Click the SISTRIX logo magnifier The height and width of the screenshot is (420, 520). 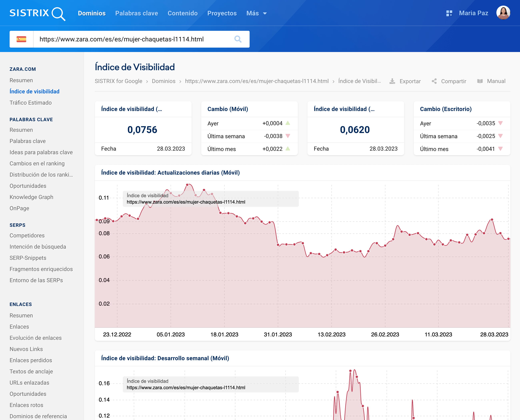click(58, 14)
